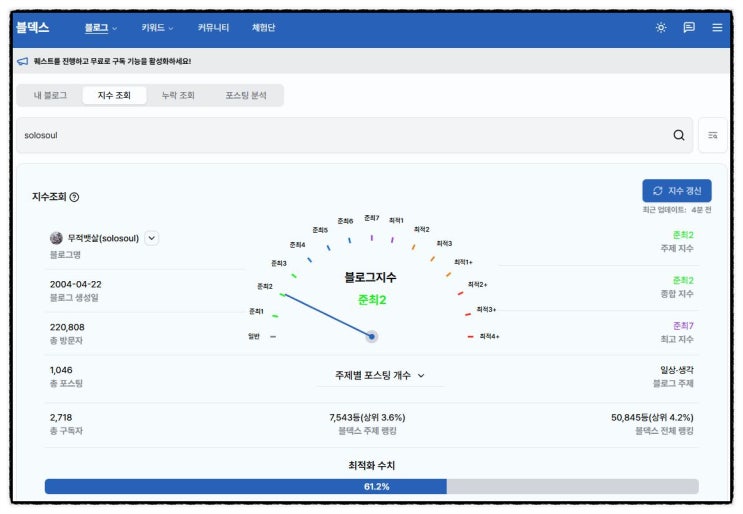Image resolution: width=743 pixels, height=514 pixels.
Task: Click the 일상·생각 blog topic text
Action: point(677,370)
